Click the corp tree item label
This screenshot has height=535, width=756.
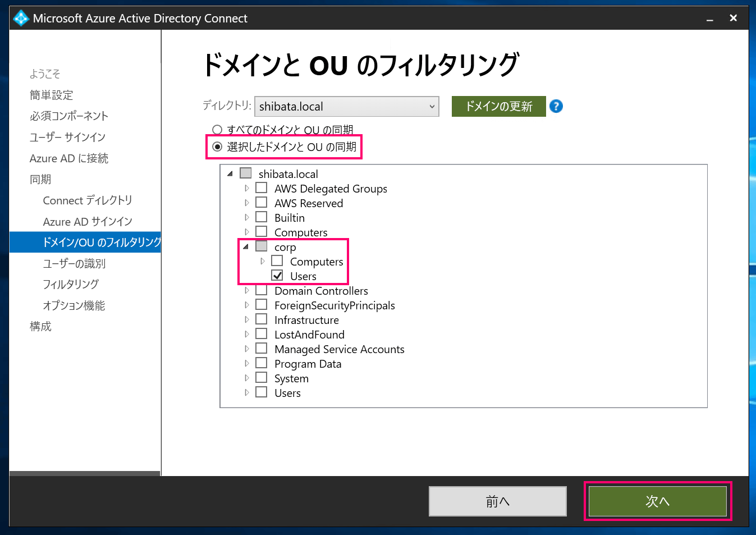pyautogui.click(x=285, y=247)
